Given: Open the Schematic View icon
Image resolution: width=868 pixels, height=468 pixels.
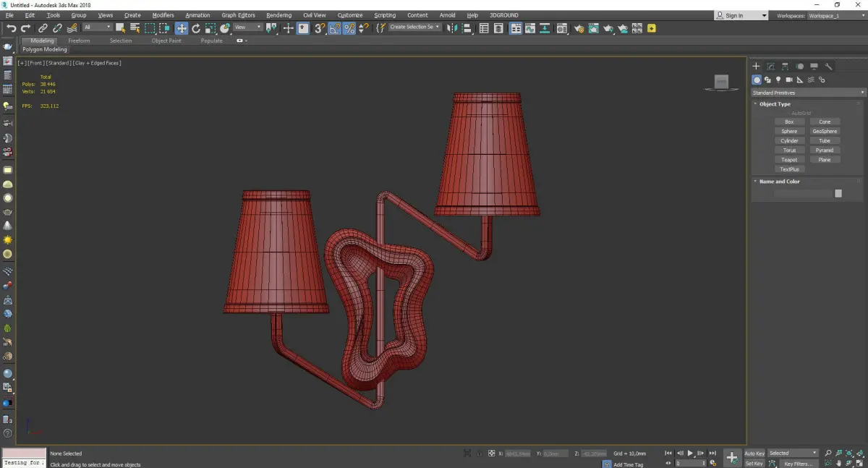Looking at the screenshot, I should pos(544,28).
